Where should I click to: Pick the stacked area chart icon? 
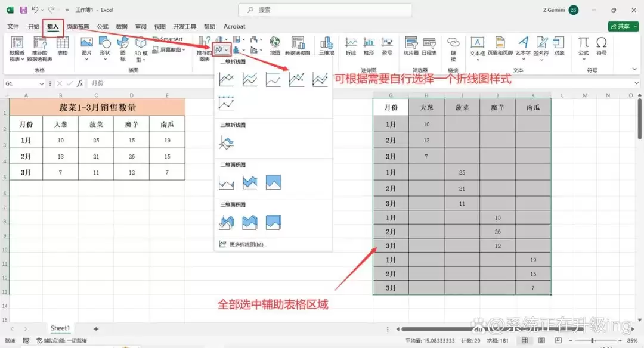point(250,182)
